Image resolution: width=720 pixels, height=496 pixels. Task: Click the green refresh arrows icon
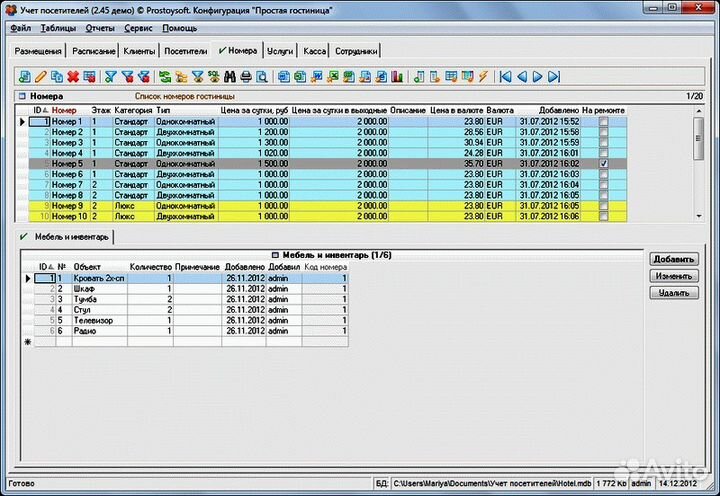click(165, 76)
